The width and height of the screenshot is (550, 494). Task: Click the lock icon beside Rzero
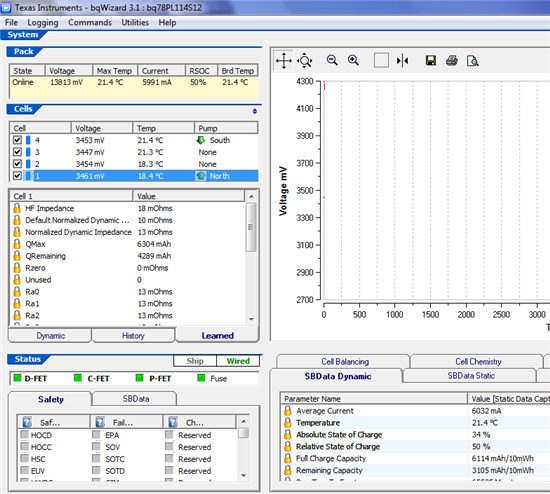[17, 268]
